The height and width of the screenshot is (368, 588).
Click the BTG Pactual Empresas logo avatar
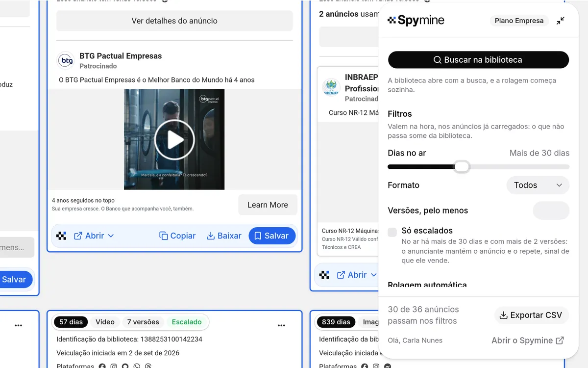click(66, 60)
